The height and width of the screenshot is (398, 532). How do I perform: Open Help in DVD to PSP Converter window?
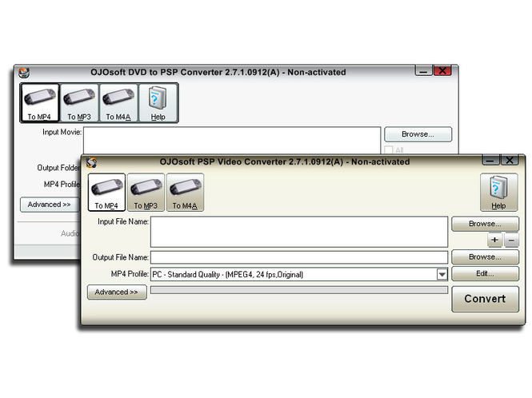(x=158, y=102)
